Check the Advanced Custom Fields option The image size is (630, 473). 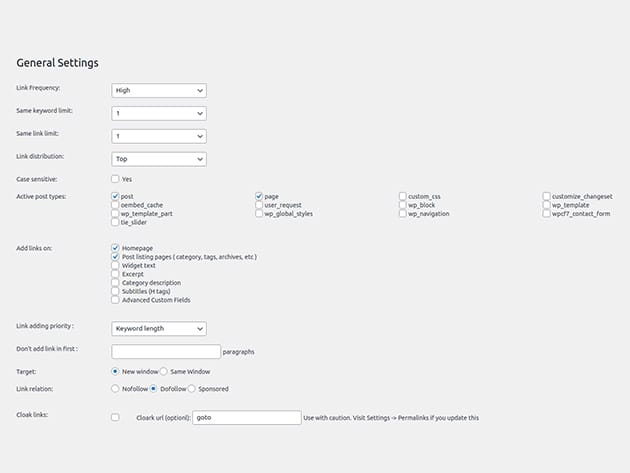click(116, 300)
